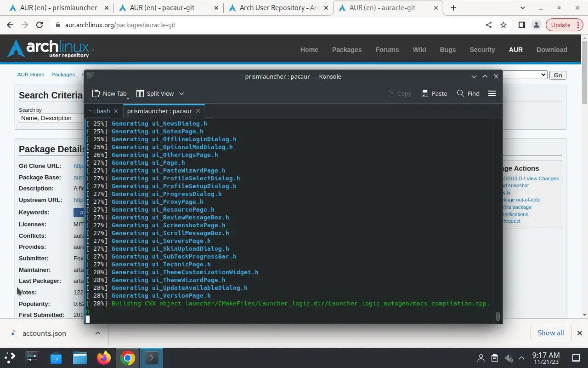Click the AUR Home link

click(31, 75)
